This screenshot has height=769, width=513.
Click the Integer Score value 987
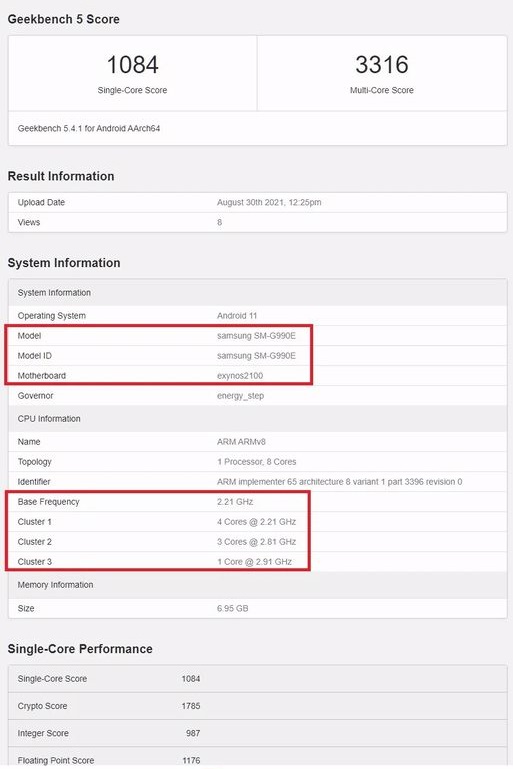point(193,733)
